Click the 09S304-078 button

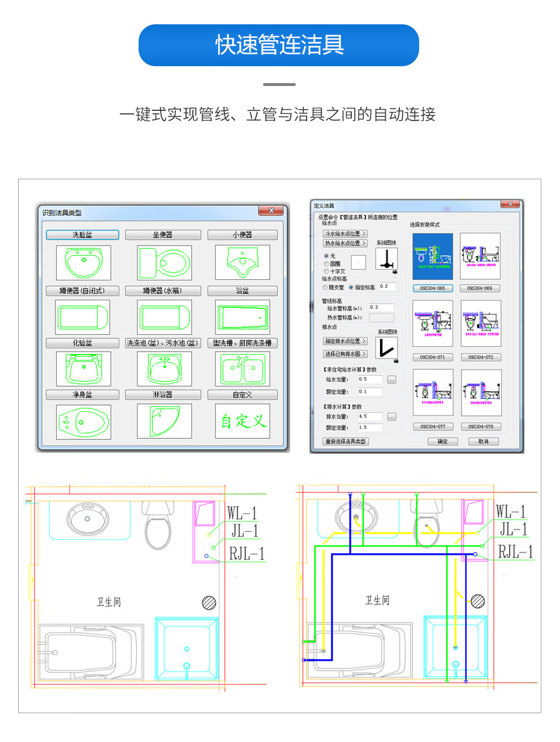480,427
